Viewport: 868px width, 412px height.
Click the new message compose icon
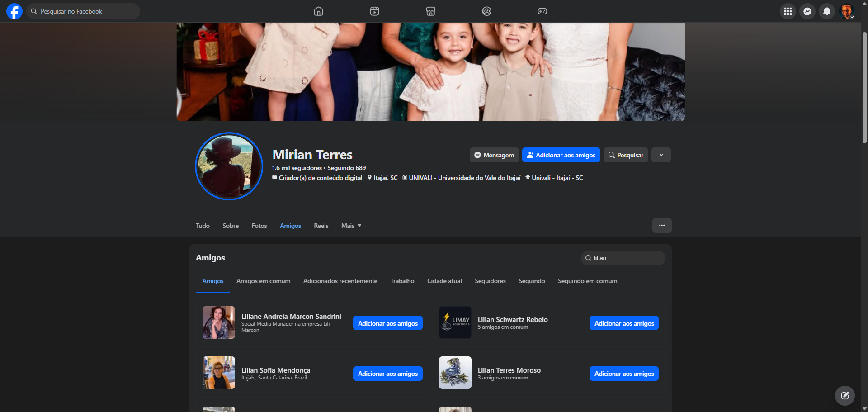click(845, 396)
